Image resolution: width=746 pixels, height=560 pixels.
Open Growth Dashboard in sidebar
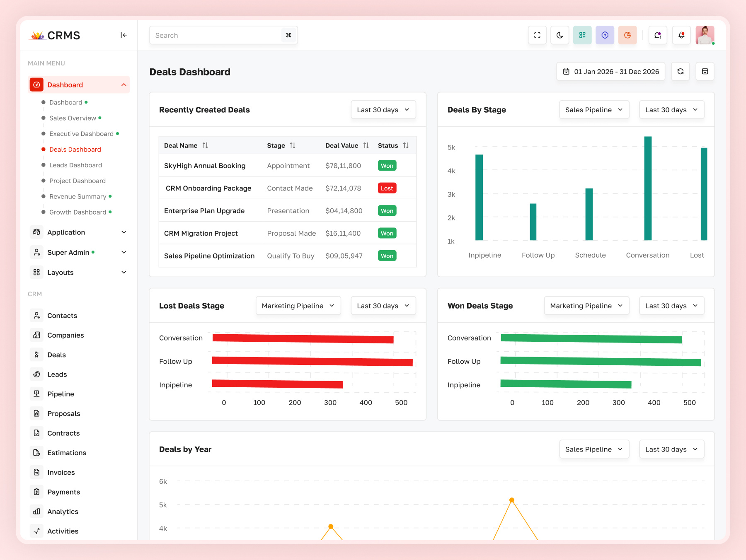point(78,212)
